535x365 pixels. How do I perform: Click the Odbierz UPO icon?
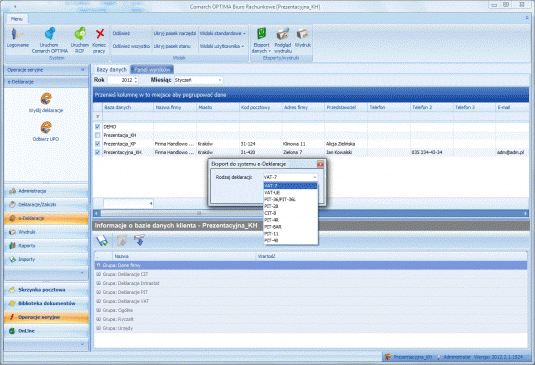click(46, 128)
